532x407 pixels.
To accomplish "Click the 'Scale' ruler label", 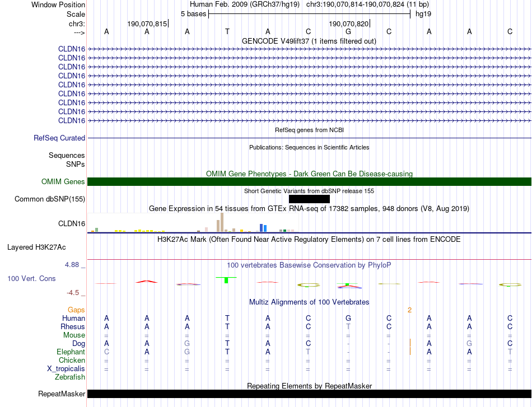I will (76, 14).
